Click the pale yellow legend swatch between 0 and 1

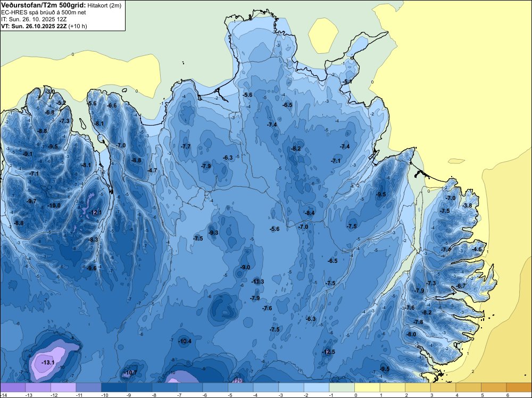pyautogui.click(x=367, y=387)
